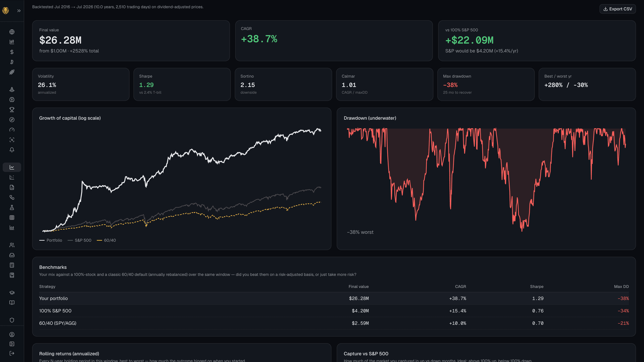Open the flask lab icon
The width and height of the screenshot is (644, 362).
(12, 208)
